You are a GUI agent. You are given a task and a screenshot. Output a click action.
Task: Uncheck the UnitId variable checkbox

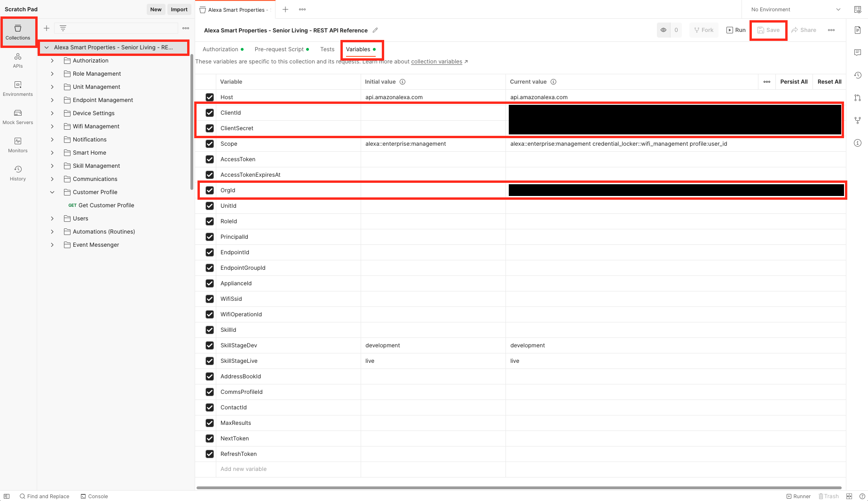(x=210, y=206)
